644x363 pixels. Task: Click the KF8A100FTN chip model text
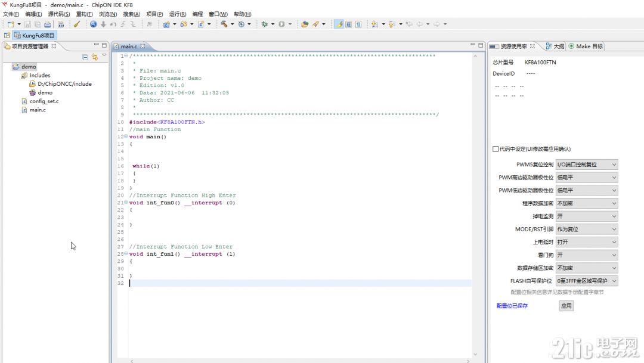[x=540, y=63]
